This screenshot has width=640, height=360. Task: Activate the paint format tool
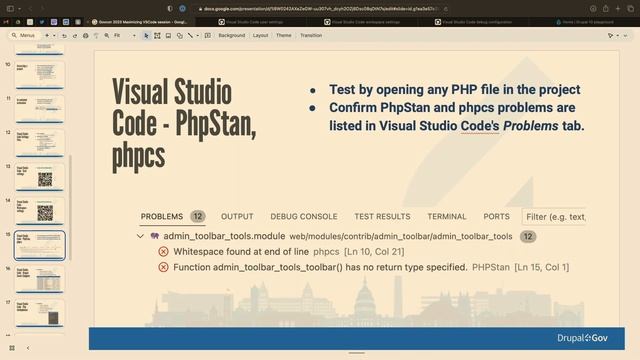pos(96,36)
